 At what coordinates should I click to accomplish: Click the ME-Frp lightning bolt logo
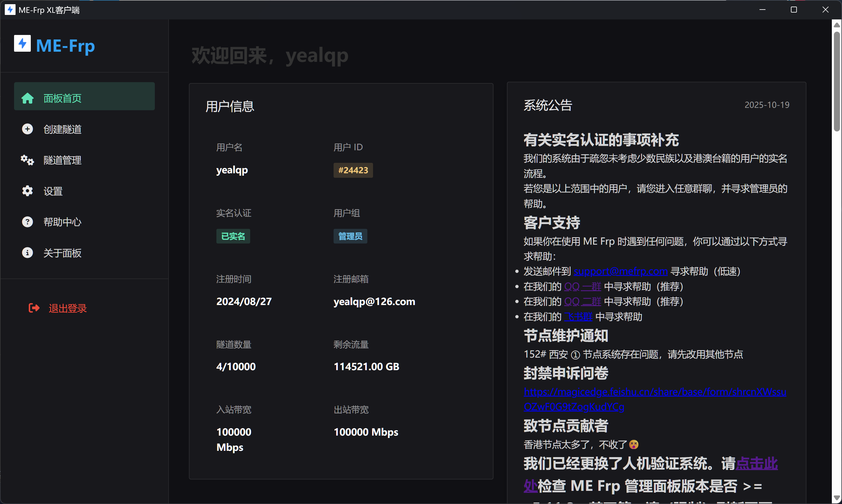pyautogui.click(x=22, y=44)
